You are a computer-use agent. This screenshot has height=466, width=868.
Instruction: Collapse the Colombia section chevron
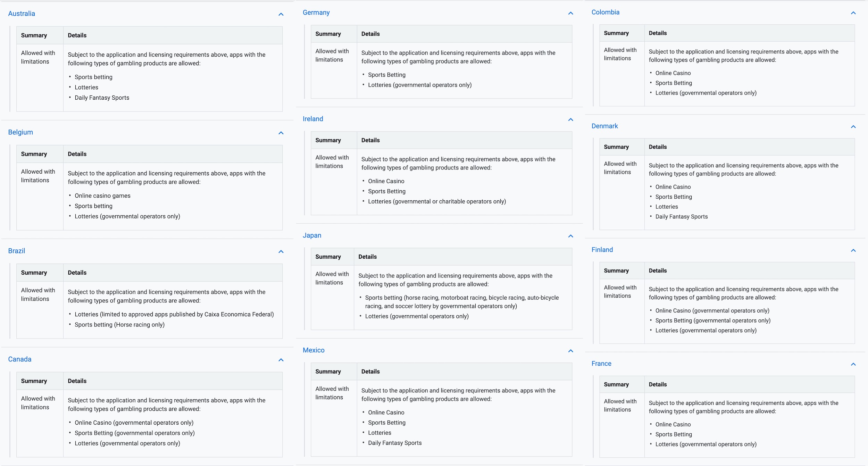(853, 13)
